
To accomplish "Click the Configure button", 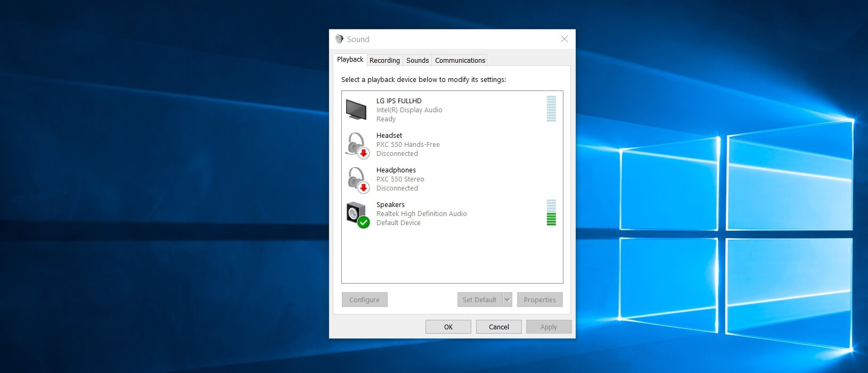I will pos(364,300).
